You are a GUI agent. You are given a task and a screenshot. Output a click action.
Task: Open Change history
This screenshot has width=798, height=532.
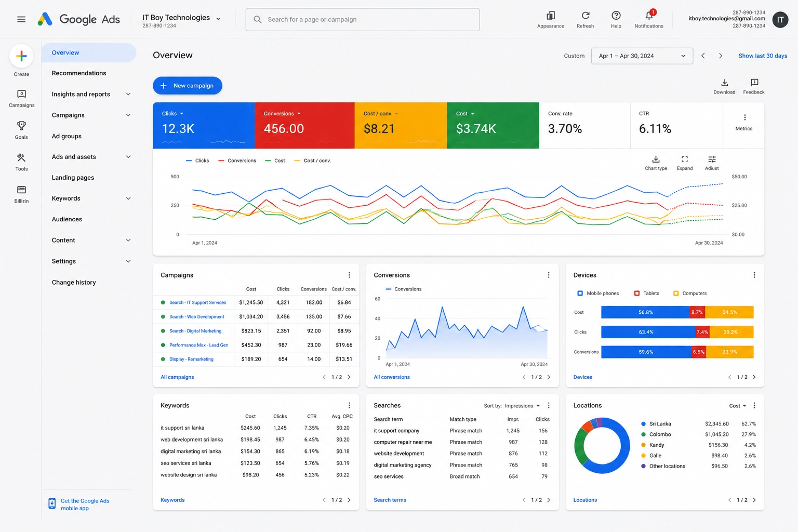click(74, 282)
